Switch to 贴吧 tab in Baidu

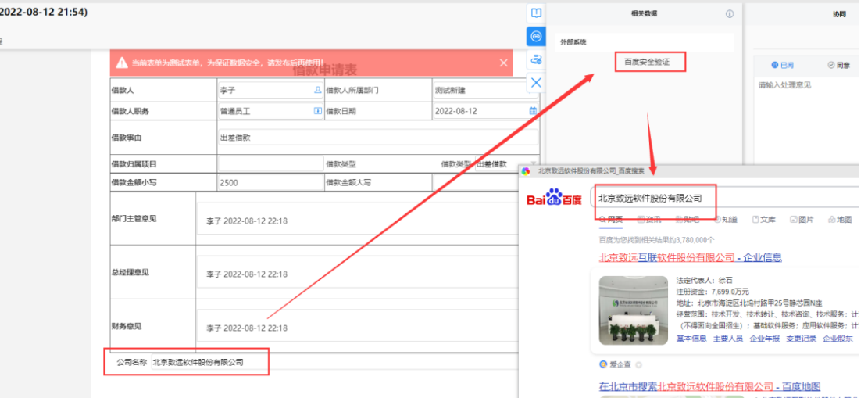pyautogui.click(x=688, y=220)
